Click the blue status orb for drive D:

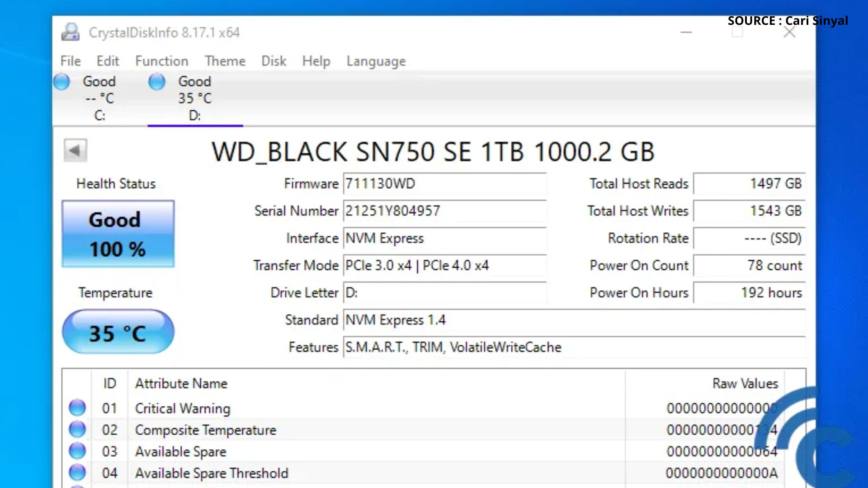pos(157,82)
